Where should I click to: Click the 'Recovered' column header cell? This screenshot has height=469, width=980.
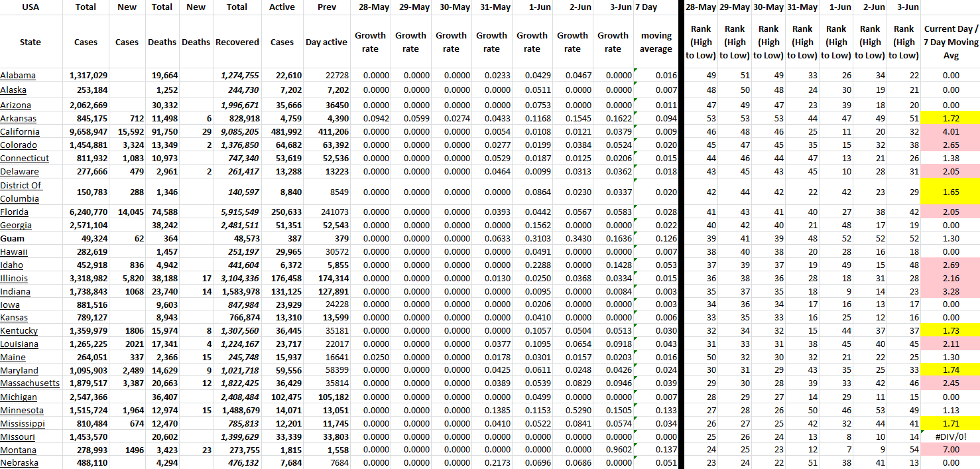237,42
